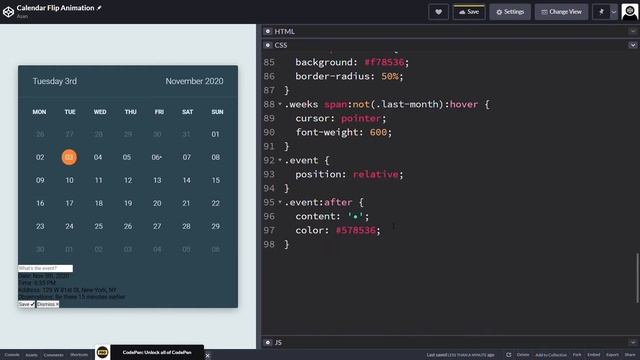Viewport: 640px width, 360px height.
Task: Click Export in the footer
Action: (612, 355)
